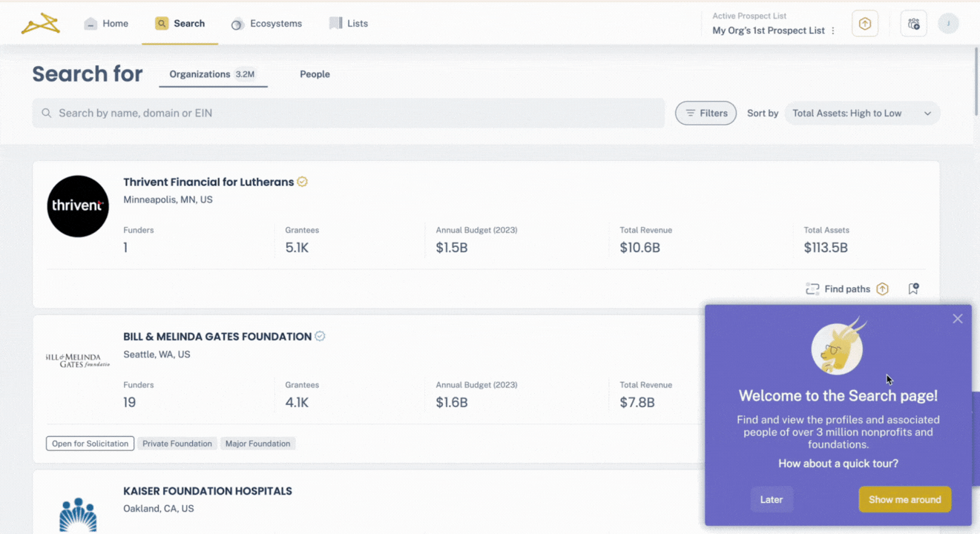The width and height of the screenshot is (980, 534).
Task: Dismiss the welcome popup with the X
Action: (958, 318)
